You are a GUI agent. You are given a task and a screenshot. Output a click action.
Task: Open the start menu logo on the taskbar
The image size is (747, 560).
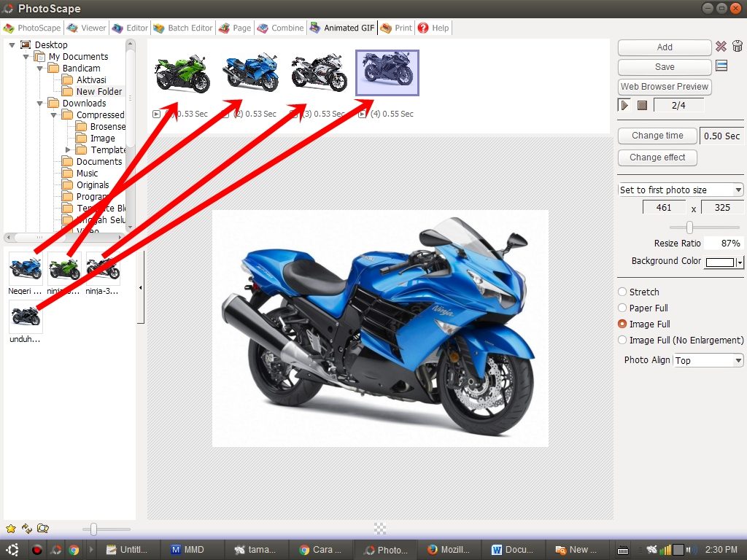(12, 550)
